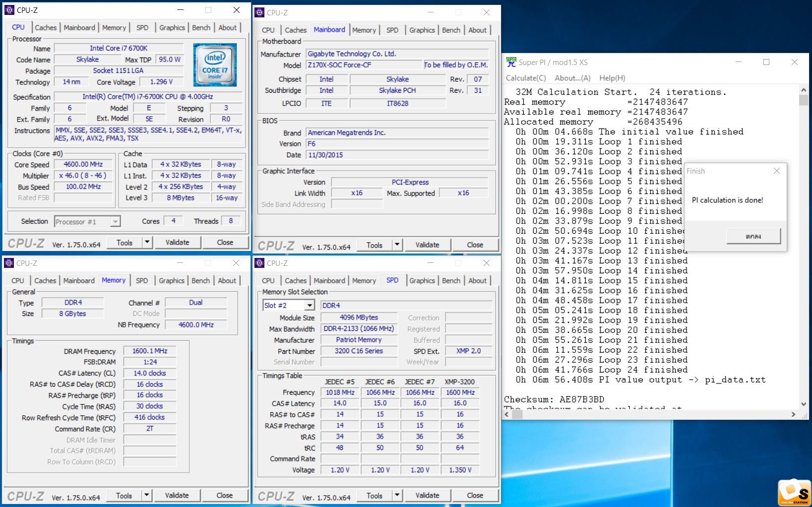Maximize the Super PI window
The width and height of the screenshot is (812, 507).
click(x=766, y=62)
